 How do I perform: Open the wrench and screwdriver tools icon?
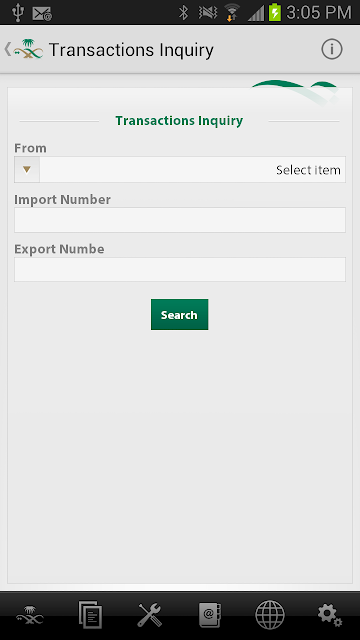tap(149, 615)
